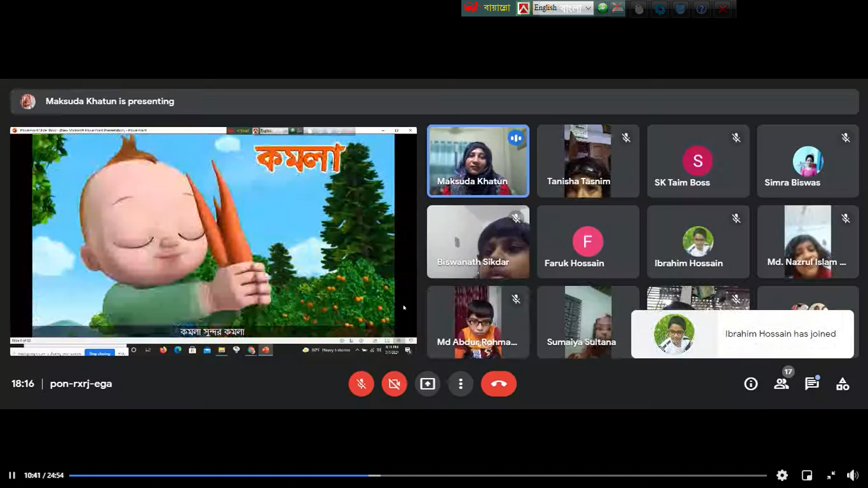Image resolution: width=868 pixels, height=488 pixels.
Task: Exit fullscreen with the shrink arrows icon
Action: (831, 475)
